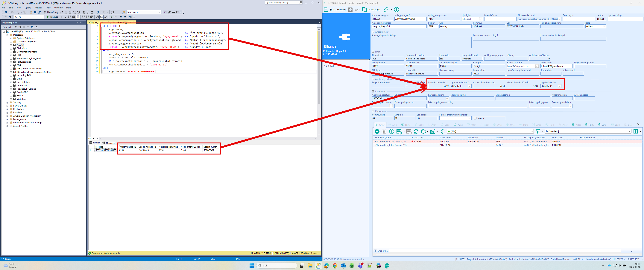Click the chain link icon in Lime top toolbar
The width and height of the screenshot is (644, 270).
coord(386,10)
